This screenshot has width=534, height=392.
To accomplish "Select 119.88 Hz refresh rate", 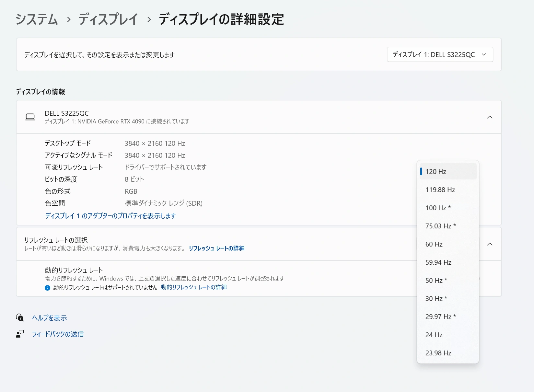I will point(440,190).
